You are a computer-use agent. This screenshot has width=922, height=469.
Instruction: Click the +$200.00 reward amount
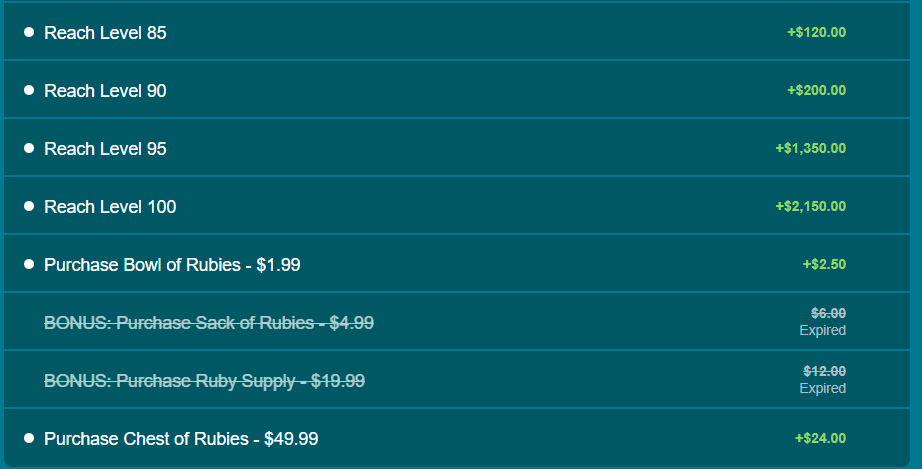tap(816, 91)
